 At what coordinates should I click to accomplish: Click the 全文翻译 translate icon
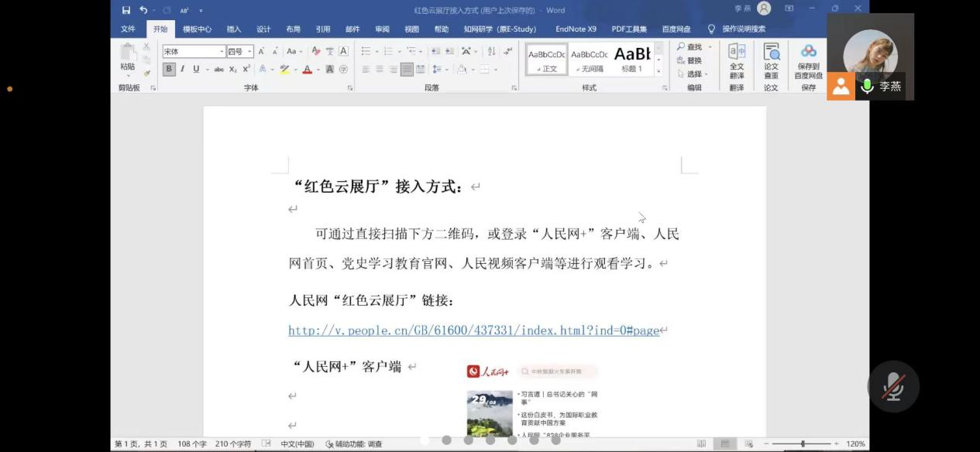click(737, 61)
